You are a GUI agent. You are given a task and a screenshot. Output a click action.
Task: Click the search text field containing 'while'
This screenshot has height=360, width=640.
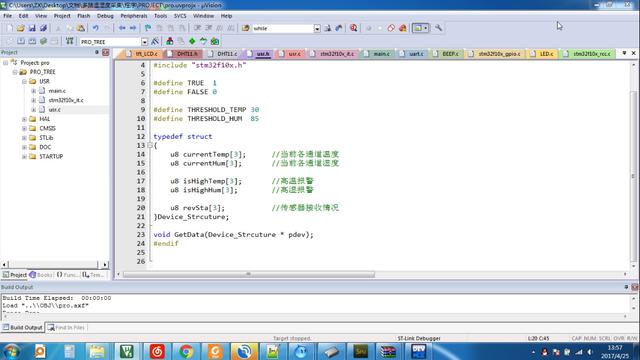(282, 28)
